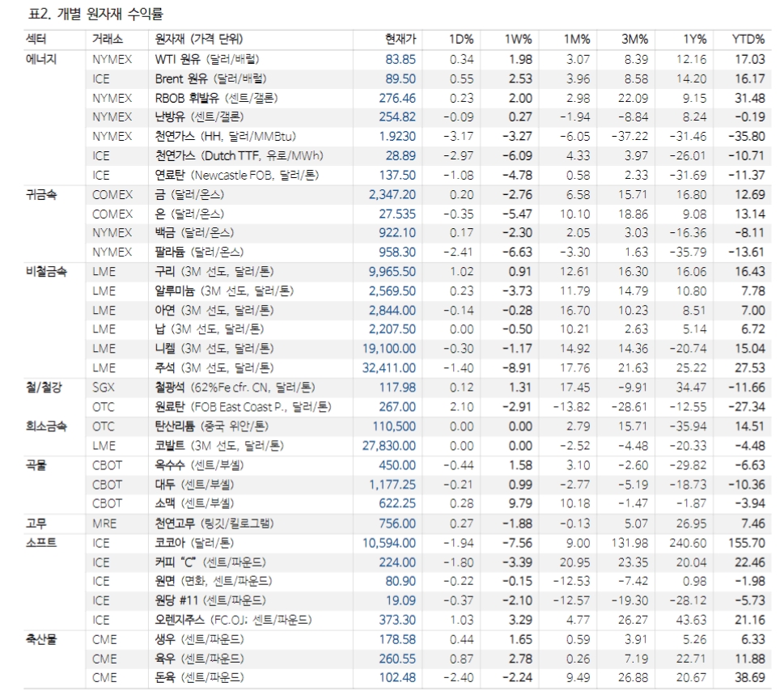This screenshot has width=784, height=691.
Task: Select the YTD% column header
Action: [752, 38]
